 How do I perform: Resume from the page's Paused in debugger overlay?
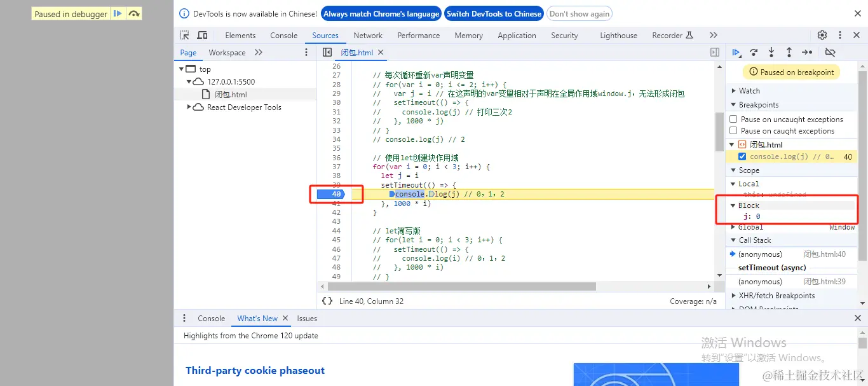(118, 13)
